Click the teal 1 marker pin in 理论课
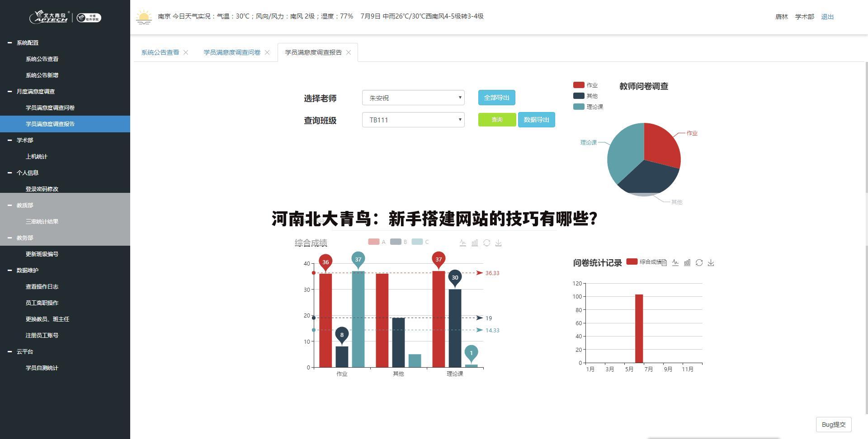 tap(471, 354)
